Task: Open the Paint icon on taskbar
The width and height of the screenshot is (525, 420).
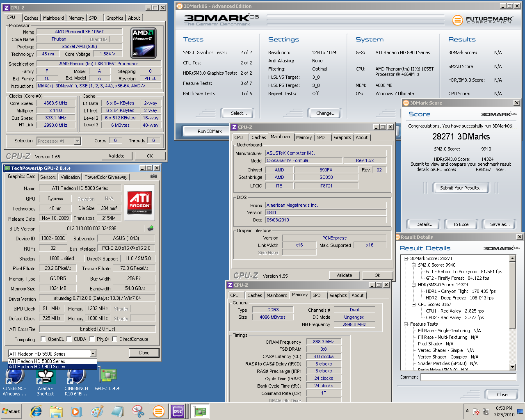Action: coord(97,411)
